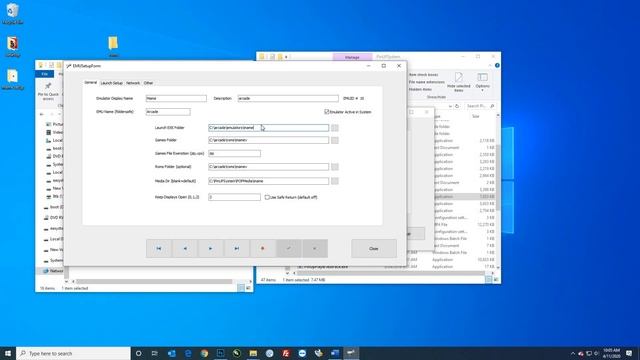Refresh the right Explorer address bar
The width and height of the screenshot is (640, 360).
pyautogui.click(x=457, y=106)
